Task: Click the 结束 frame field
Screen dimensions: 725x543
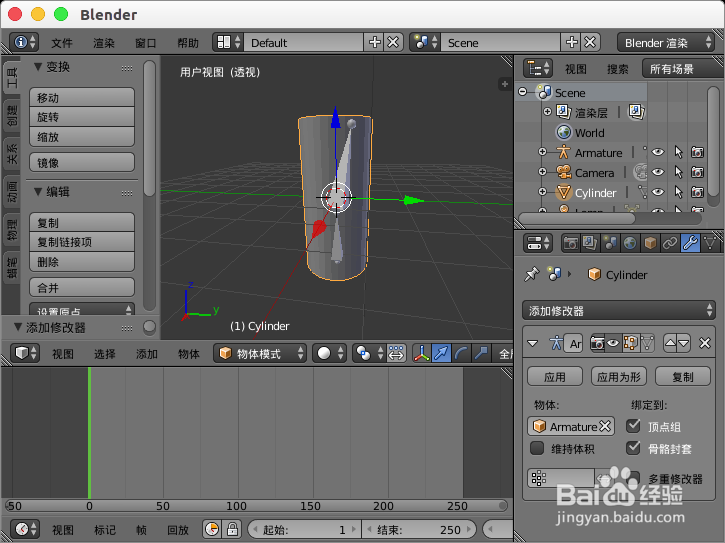Action: pos(418,529)
